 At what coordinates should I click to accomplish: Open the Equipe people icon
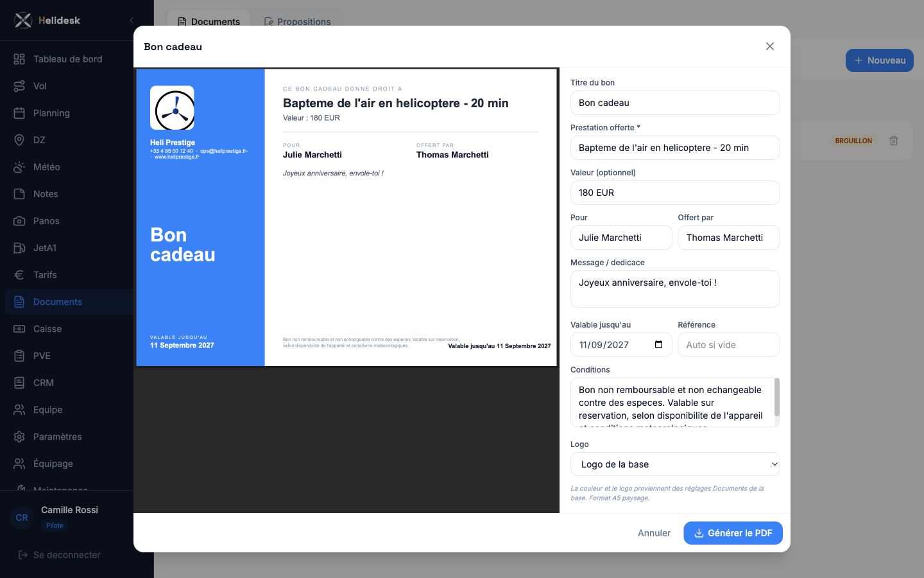coord(19,410)
